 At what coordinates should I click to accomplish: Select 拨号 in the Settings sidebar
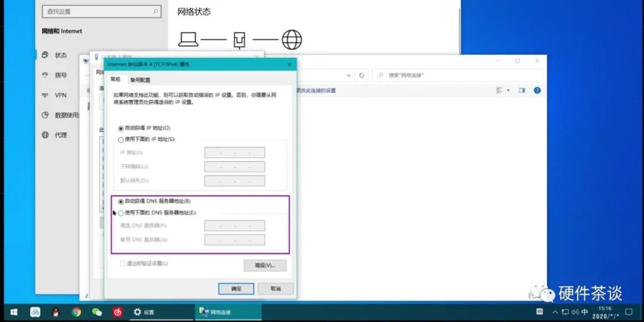61,75
